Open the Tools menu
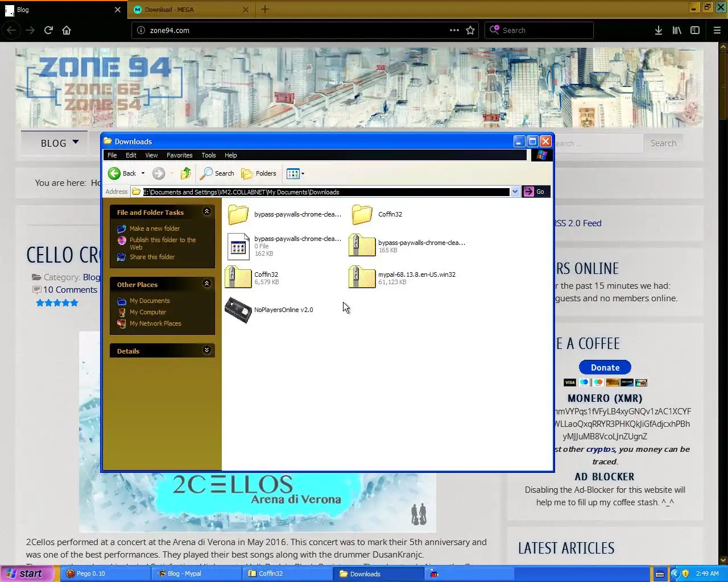Viewport: 728px width, 582px height. (208, 155)
